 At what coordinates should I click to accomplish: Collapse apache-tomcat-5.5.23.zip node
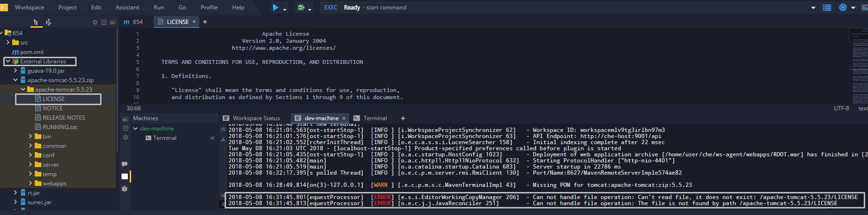click(x=16, y=80)
